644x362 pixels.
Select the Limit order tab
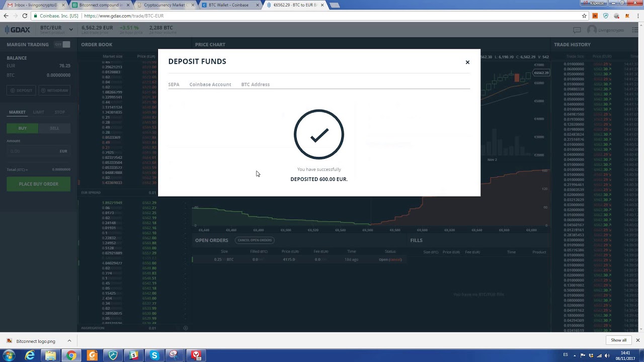point(39,112)
